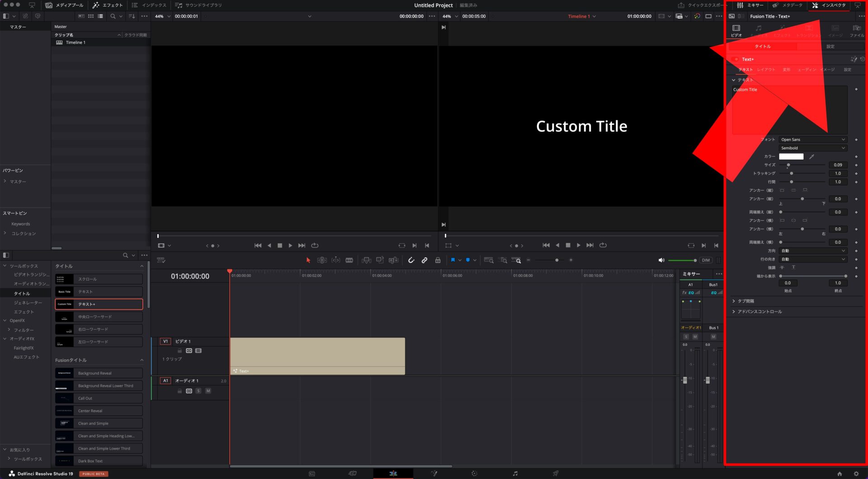Solo the オーディオ 1 track

(198, 391)
